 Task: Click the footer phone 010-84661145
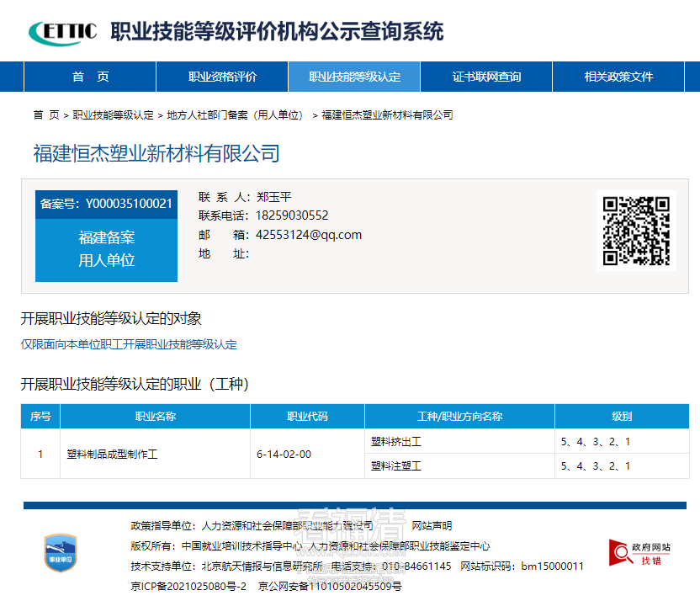pyautogui.click(x=416, y=566)
